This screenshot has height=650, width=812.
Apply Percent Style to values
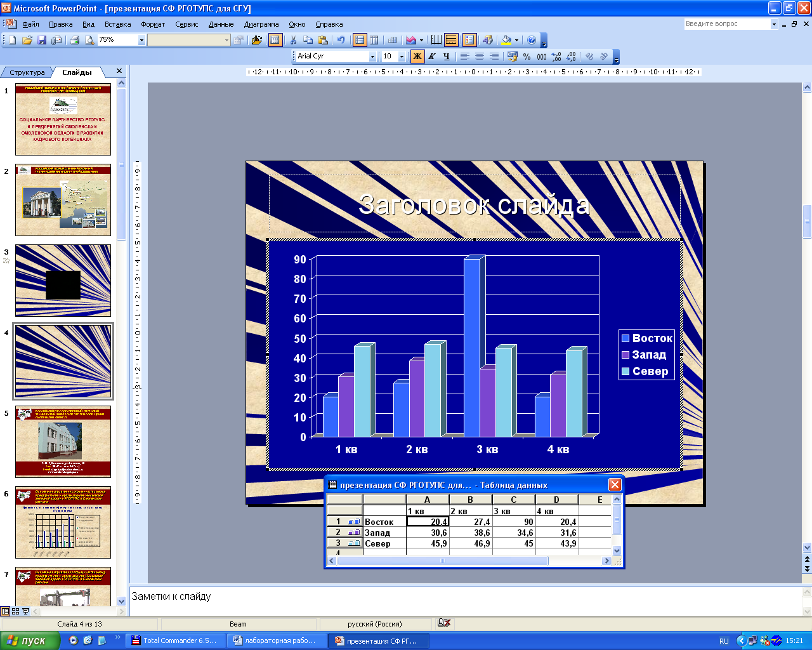click(x=527, y=56)
